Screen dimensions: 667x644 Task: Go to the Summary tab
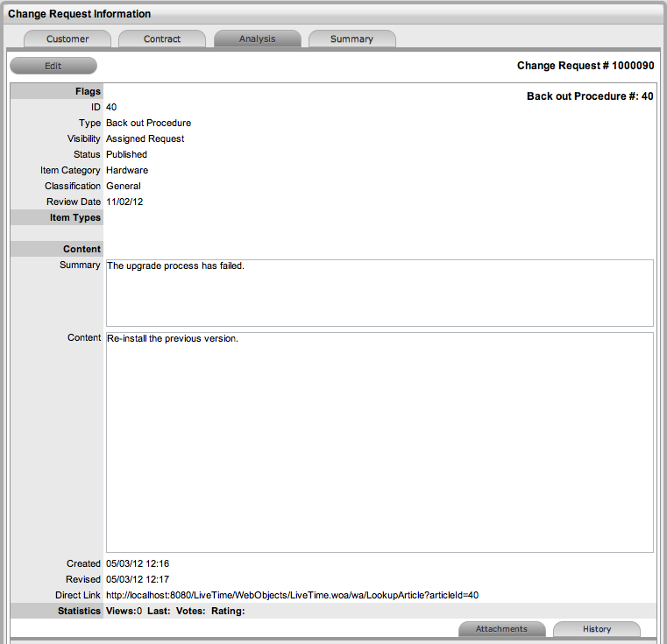351,39
